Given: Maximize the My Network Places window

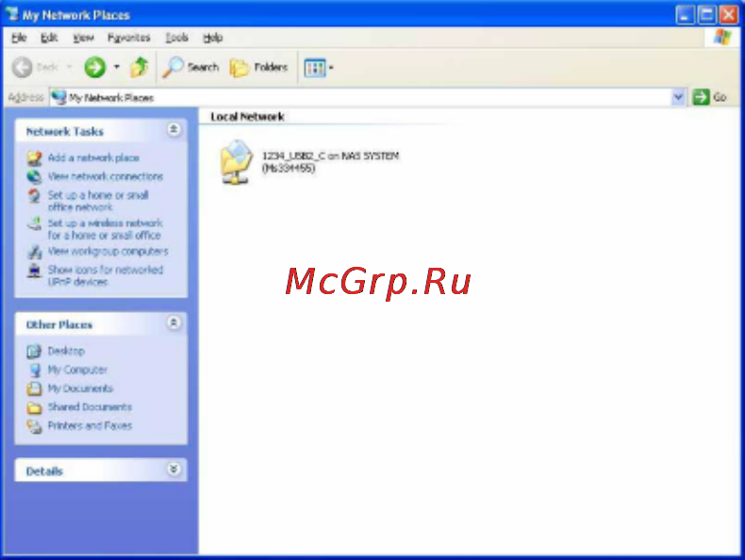Looking at the screenshot, I should (706, 15).
